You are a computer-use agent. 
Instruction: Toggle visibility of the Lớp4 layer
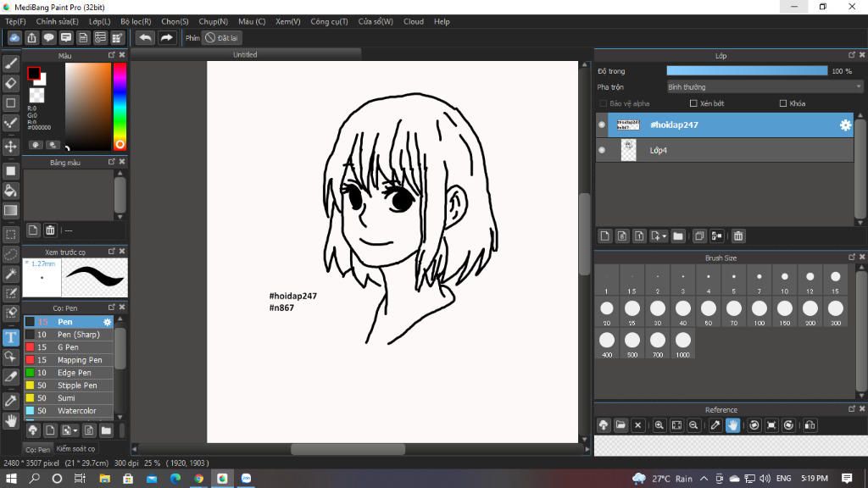tap(602, 150)
